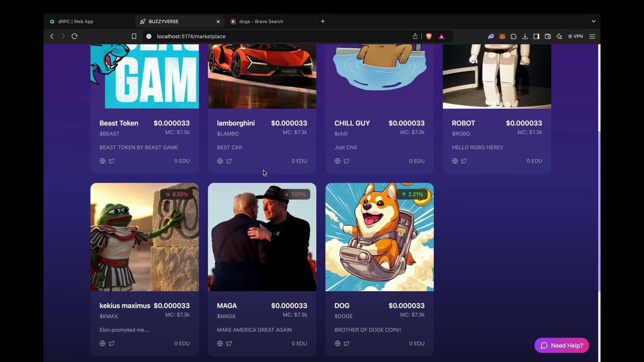Click the $LAMBO ticker text
The height and width of the screenshot is (362, 644).
click(x=228, y=134)
